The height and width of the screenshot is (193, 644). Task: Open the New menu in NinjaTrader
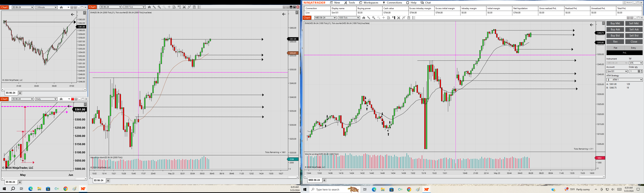[x=335, y=3]
